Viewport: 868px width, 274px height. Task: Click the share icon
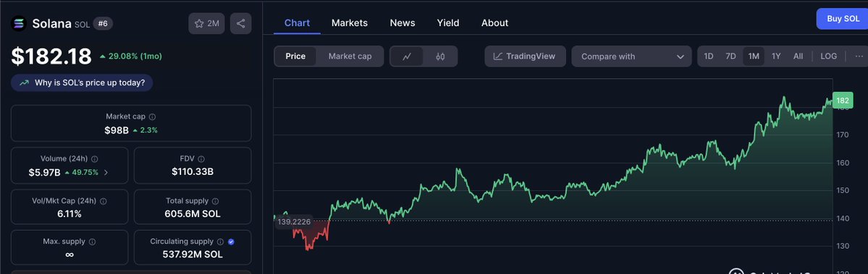[241, 24]
